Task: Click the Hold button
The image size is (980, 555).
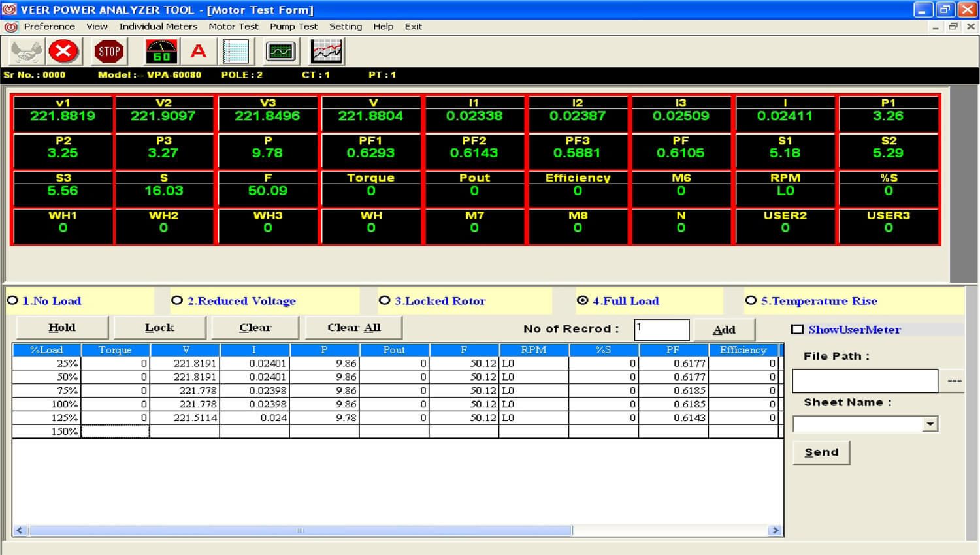Action: tap(62, 328)
